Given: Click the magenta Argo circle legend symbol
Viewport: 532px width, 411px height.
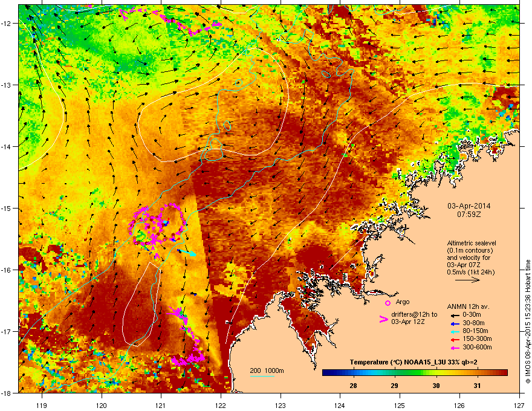Looking at the screenshot, I should [388, 303].
